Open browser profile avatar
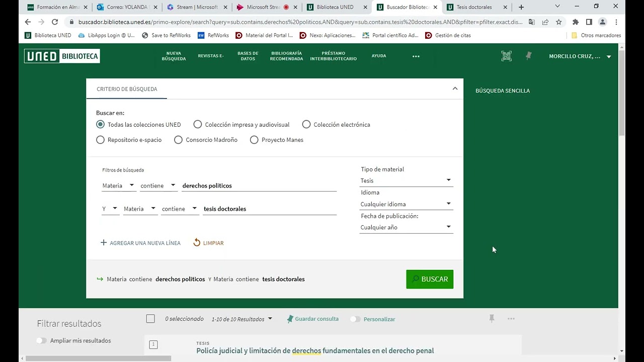 tap(603, 22)
